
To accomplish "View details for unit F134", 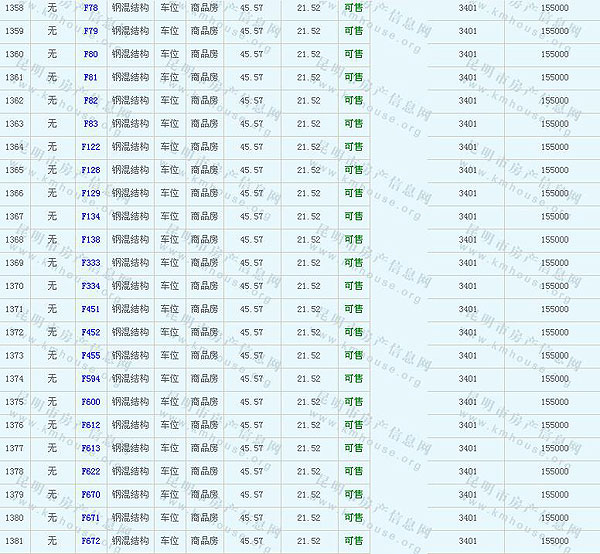I will tap(90, 216).
